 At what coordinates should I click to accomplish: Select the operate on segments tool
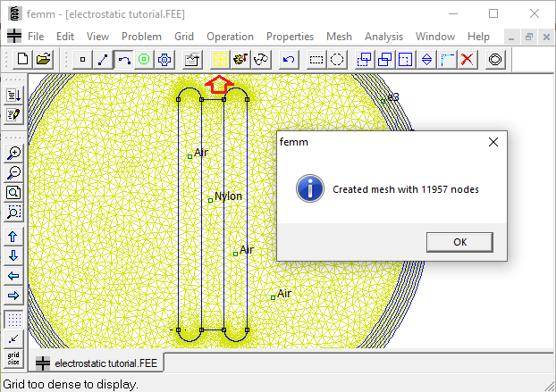(103, 59)
